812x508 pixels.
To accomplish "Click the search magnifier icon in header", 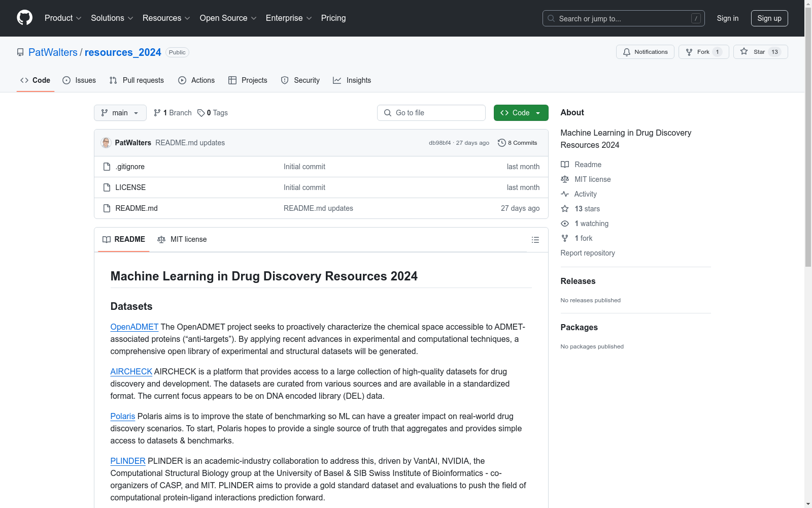I will tap(551, 18).
